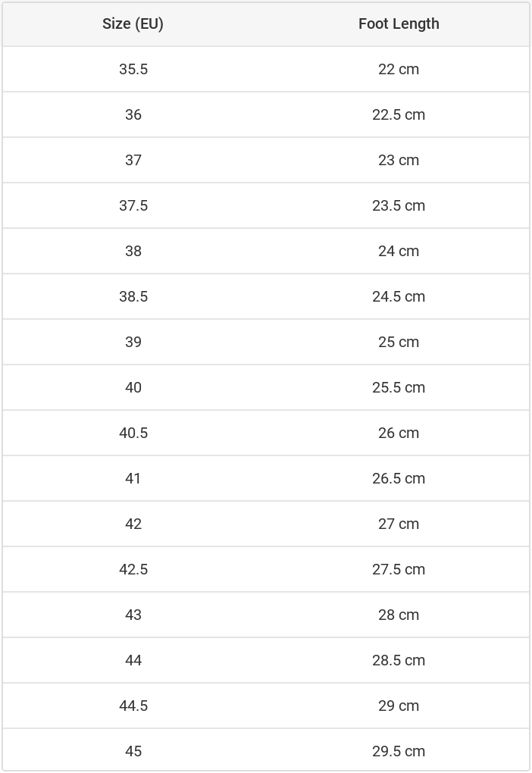The height and width of the screenshot is (773, 532).
Task: Select EU size 42 cell
Action: [x=133, y=524]
